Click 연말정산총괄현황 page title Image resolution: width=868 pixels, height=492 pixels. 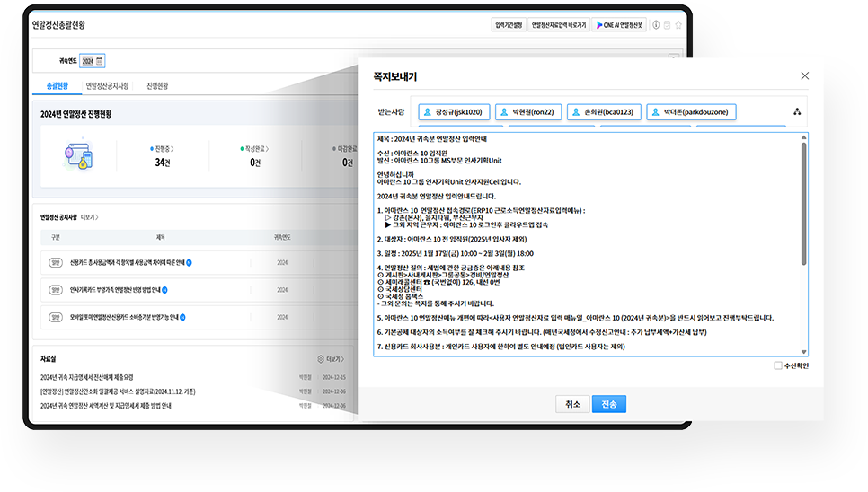pos(58,25)
